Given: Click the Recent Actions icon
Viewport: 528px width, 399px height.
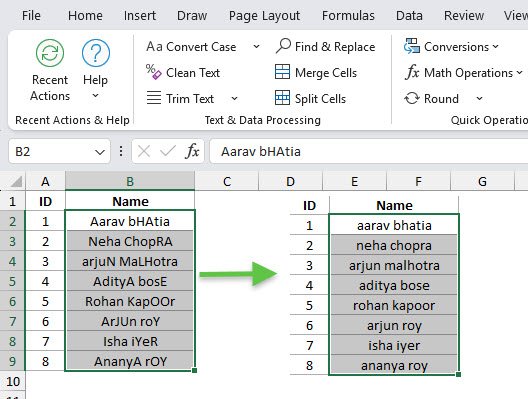Looking at the screenshot, I should (x=50, y=53).
